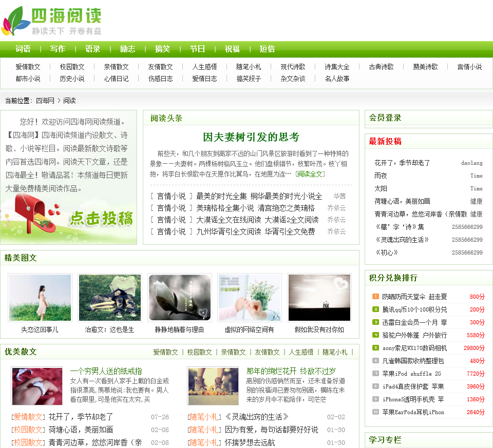Image resolution: width=493 pixels, height=448 pixels.
Task: Open 防晒防雨天堂伞 赶走夏 reward item
Action: [414, 297]
